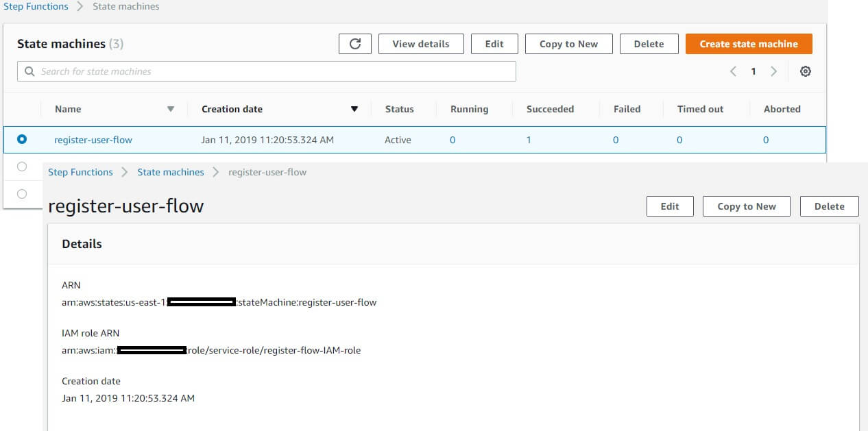
Task: Click the Failed column header
Action: (627, 109)
